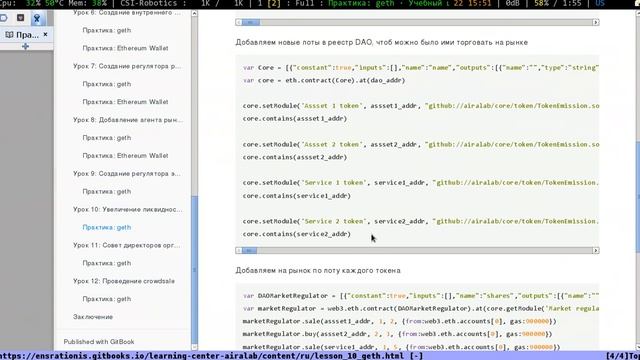Screen dimensions: 640x360
Task: Click the sidebar scrollbar's down arrow
Action: [x=194, y=347]
